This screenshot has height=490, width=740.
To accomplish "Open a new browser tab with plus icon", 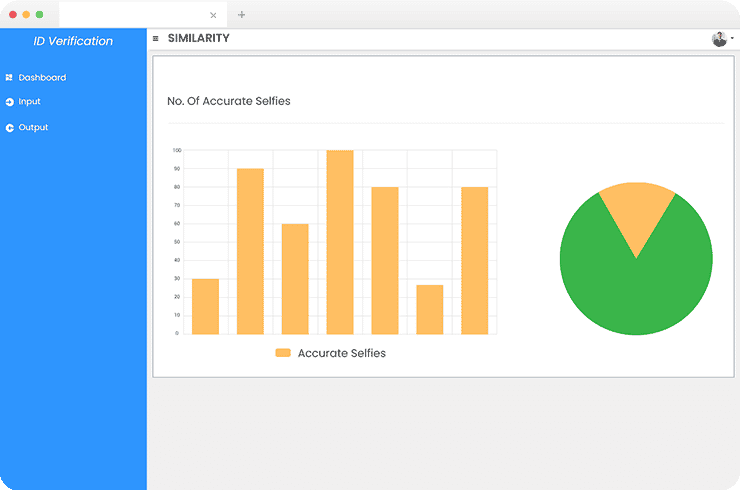I will pyautogui.click(x=241, y=15).
